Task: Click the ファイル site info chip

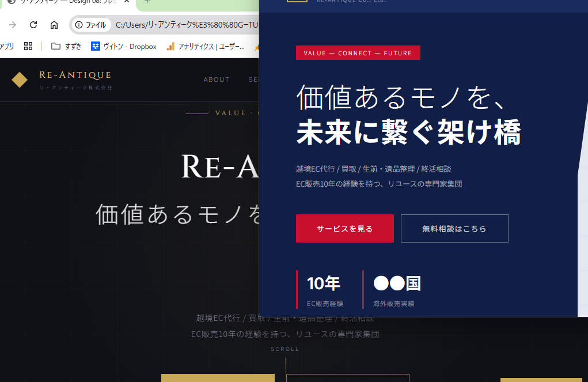Action: pyautogui.click(x=90, y=25)
